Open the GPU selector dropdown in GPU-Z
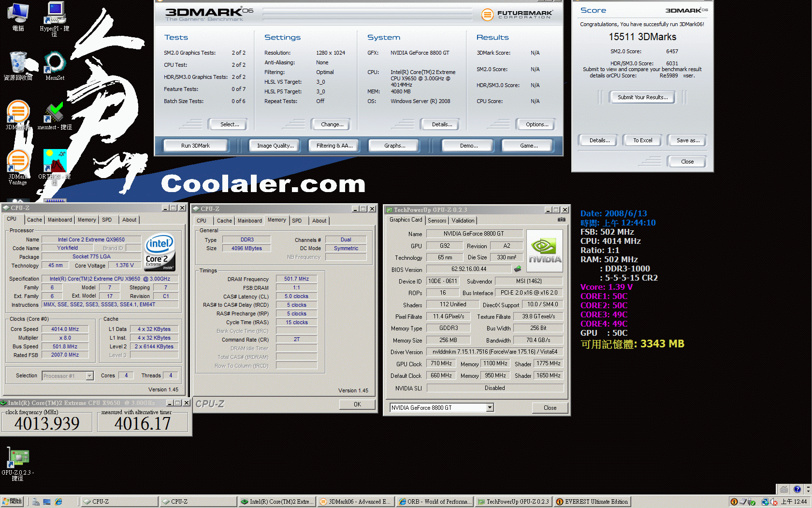Viewport: 812px width, 508px height. tap(490, 407)
